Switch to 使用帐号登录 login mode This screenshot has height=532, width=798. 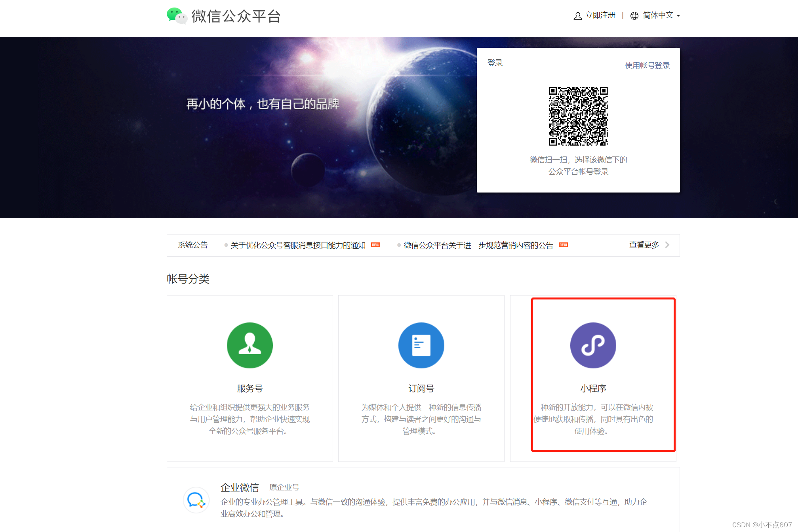[647, 65]
